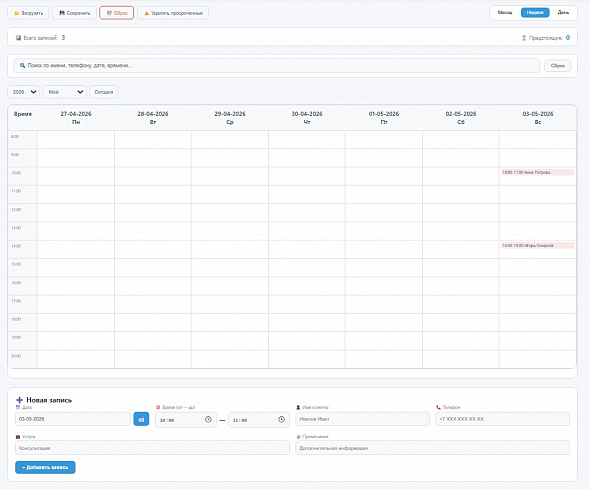The height and width of the screenshot is (489, 590).
Task: Click the 20:00 time row label
Action: point(16,356)
